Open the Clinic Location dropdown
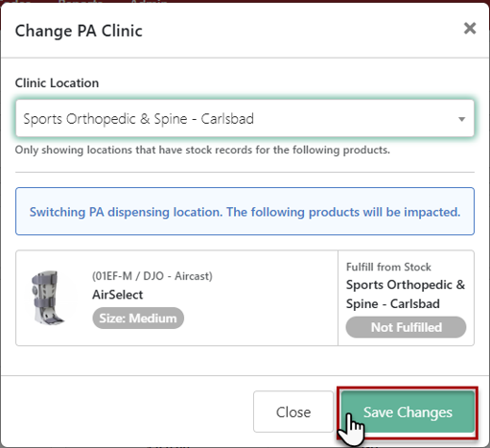Image resolution: width=490 pixels, height=448 pixels. (245, 118)
